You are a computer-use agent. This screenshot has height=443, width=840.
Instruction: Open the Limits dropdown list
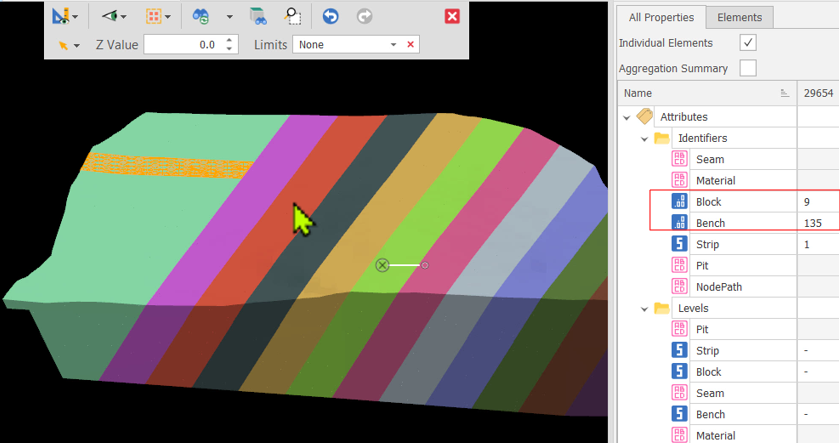[x=394, y=45]
